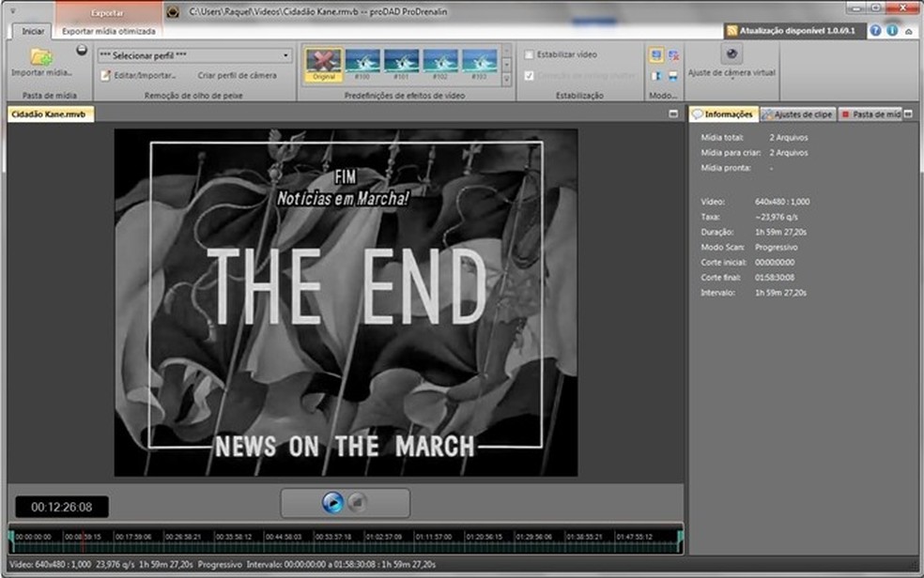The width and height of the screenshot is (924, 578).
Task: Expand the video effects presets gallery
Action: (506, 80)
